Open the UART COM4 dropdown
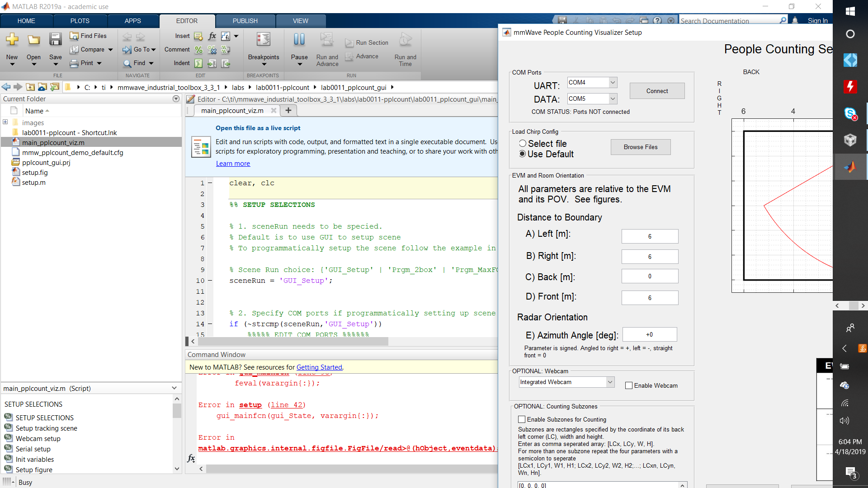Image resolution: width=868 pixels, height=488 pixels. tap(613, 83)
